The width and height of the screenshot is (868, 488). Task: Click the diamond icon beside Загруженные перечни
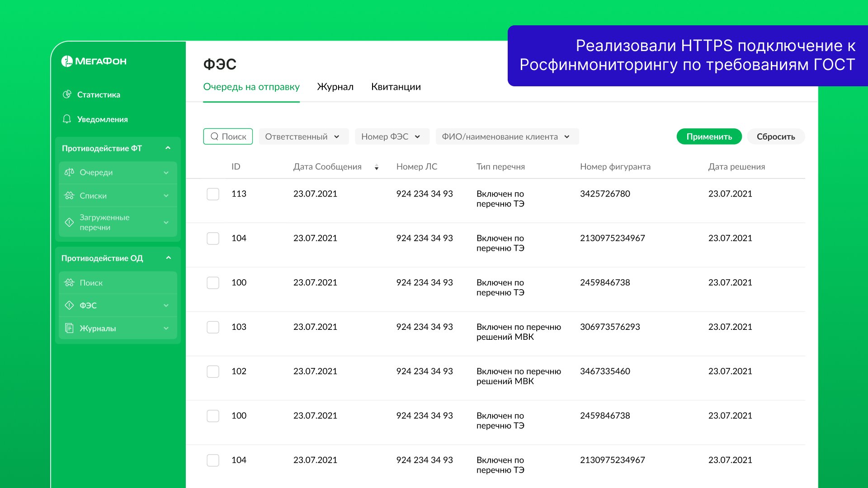tap(69, 222)
